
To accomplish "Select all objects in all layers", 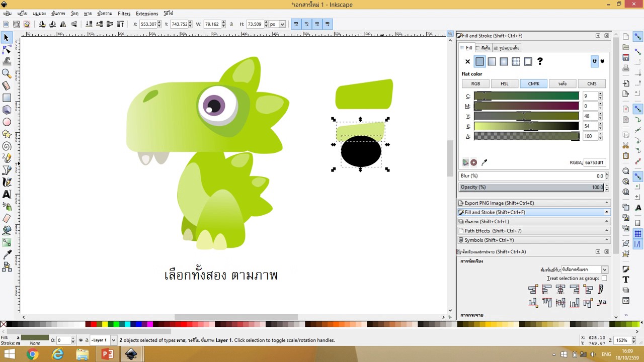I will [17, 24].
